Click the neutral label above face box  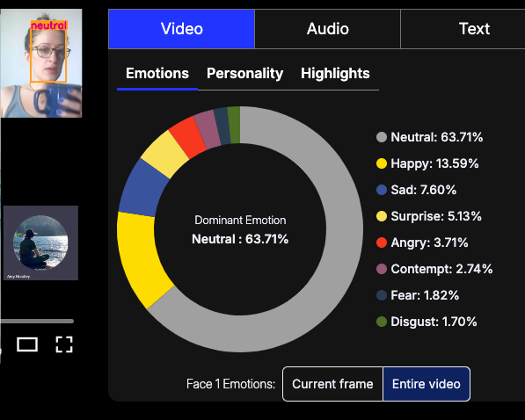coord(49,25)
